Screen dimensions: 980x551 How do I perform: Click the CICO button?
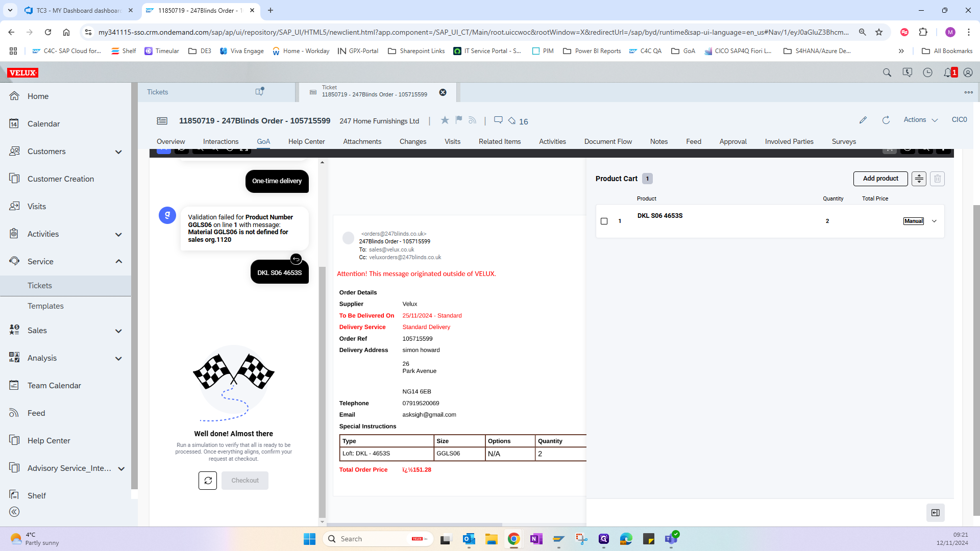[959, 119]
